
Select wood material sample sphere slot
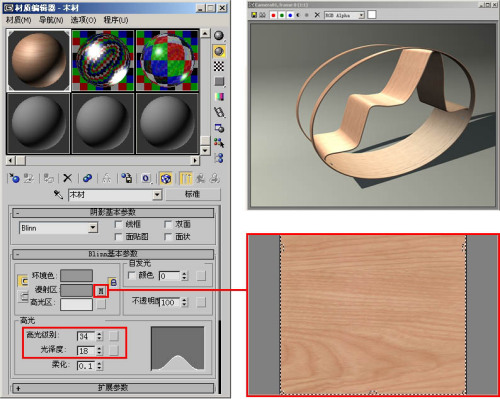tap(39, 60)
